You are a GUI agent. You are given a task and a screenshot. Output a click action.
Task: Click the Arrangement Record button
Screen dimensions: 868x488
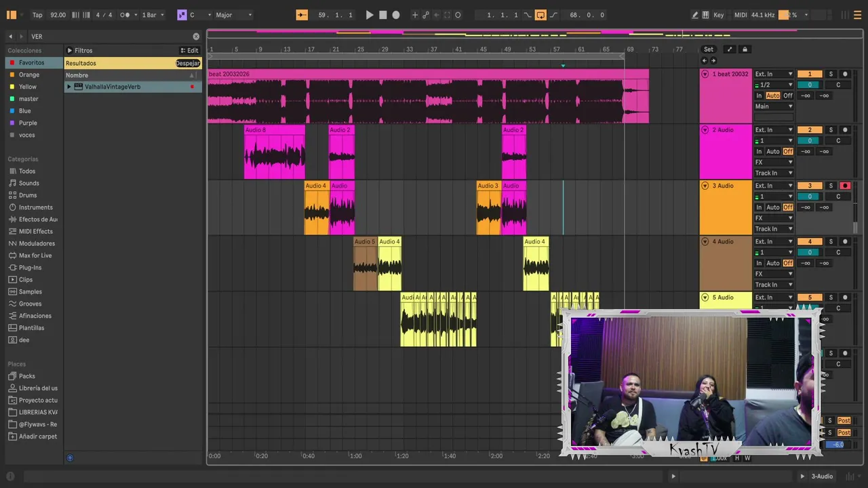(x=396, y=15)
